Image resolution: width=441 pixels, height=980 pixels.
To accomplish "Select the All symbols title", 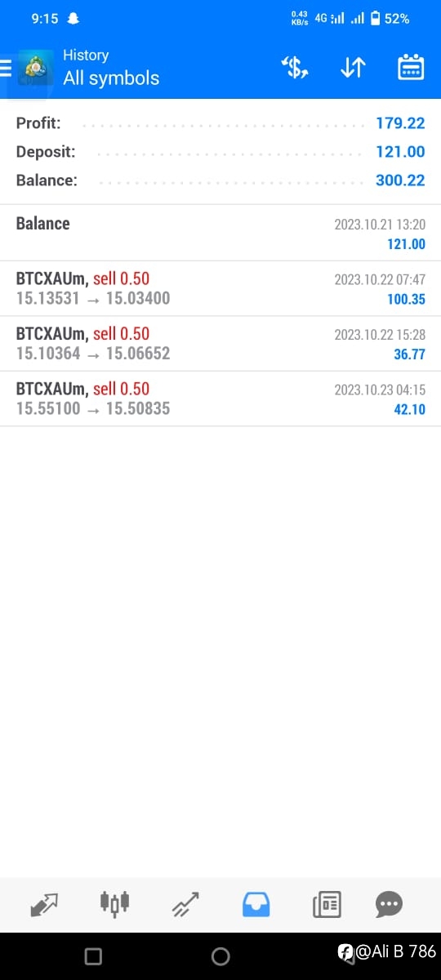I will 111,78.
